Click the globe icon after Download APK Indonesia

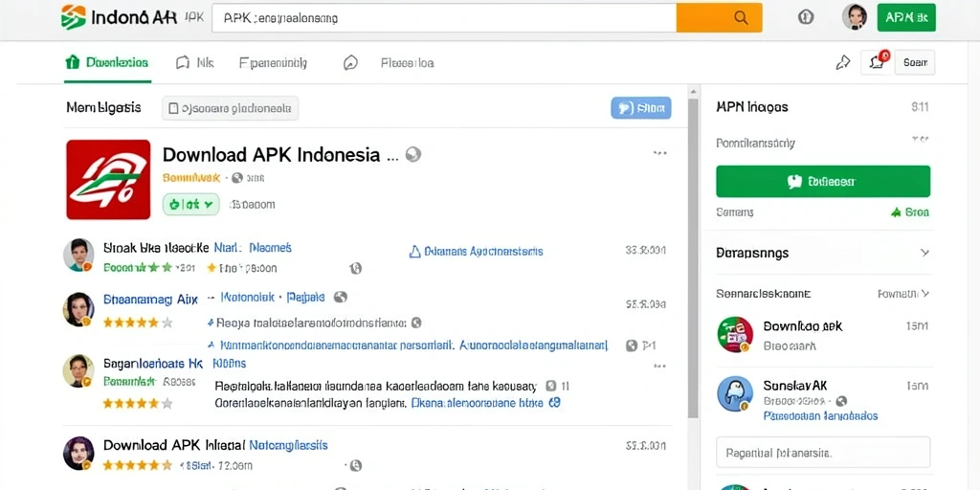[412, 154]
